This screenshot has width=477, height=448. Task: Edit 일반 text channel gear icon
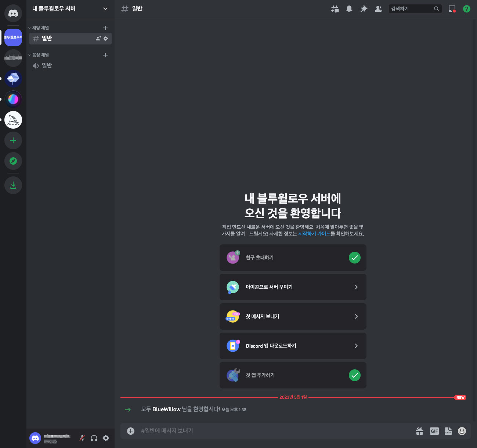(x=106, y=38)
